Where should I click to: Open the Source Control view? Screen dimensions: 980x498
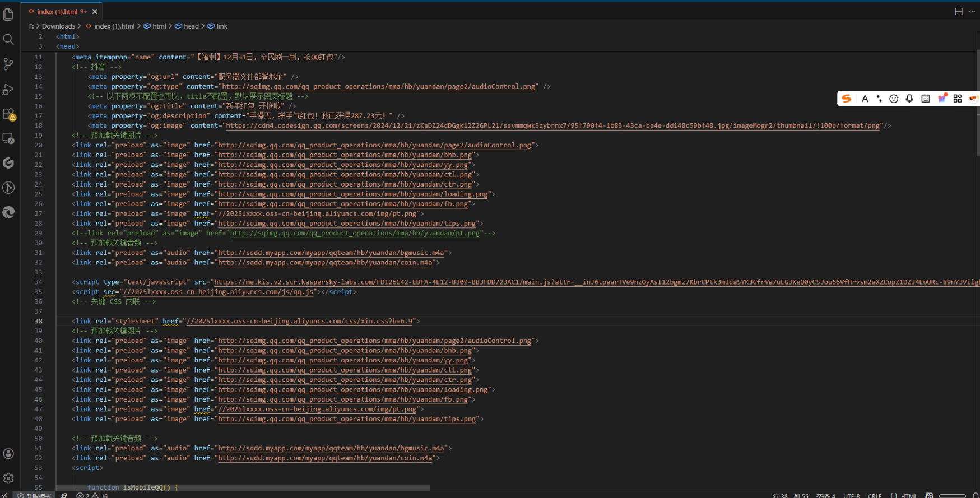pos(8,64)
